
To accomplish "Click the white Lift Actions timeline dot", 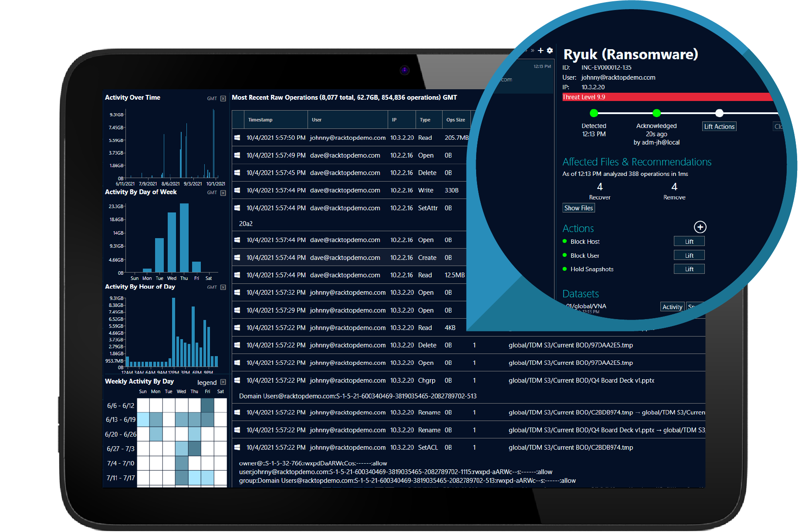I will pos(719,113).
